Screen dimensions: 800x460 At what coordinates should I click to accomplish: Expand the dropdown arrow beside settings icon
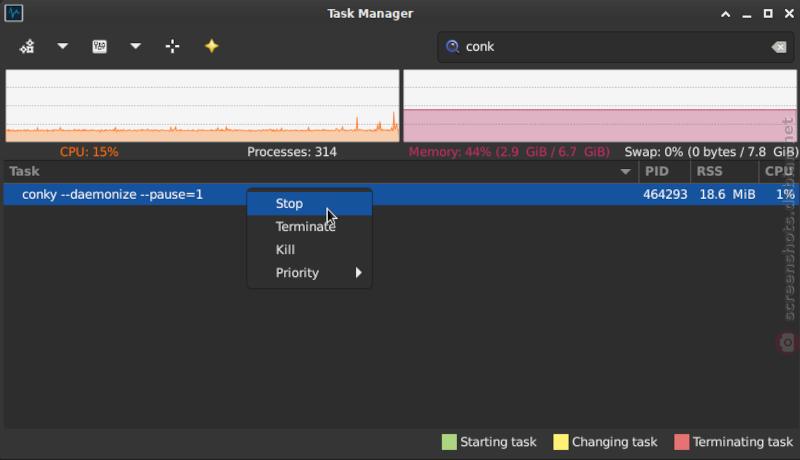135,46
